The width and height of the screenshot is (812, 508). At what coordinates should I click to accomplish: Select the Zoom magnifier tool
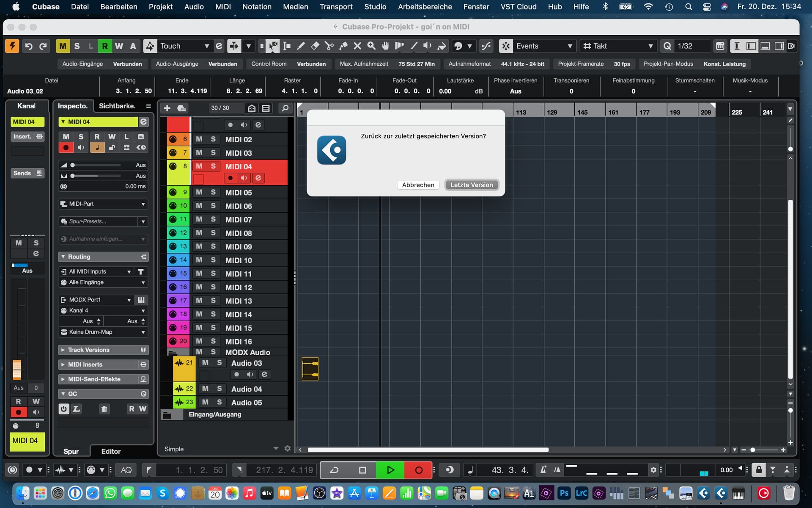pos(371,46)
